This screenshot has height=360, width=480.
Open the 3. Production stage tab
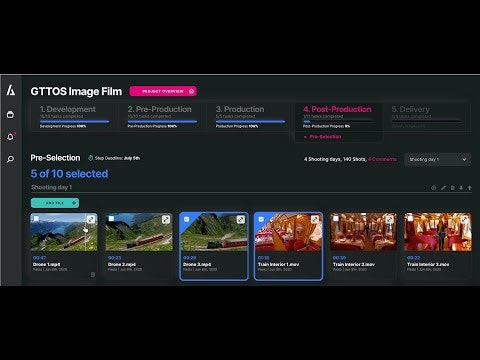pyautogui.click(x=250, y=117)
